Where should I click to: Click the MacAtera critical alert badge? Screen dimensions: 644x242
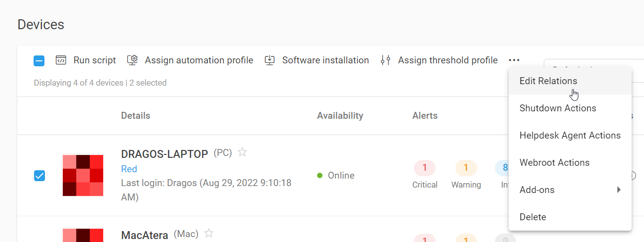click(425, 239)
